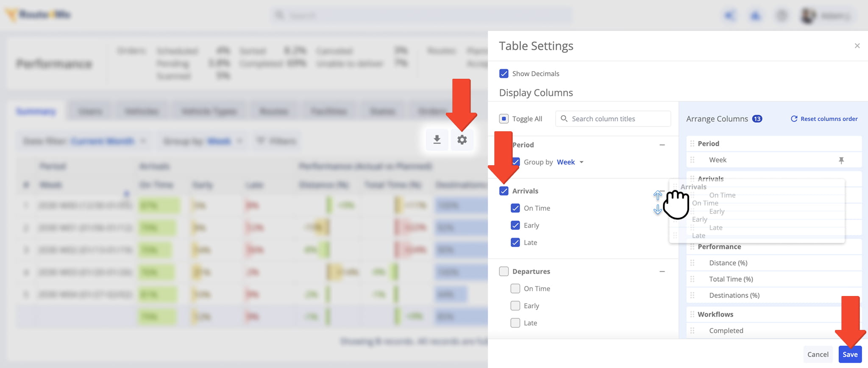Click the pin icon on the Week row

841,160
